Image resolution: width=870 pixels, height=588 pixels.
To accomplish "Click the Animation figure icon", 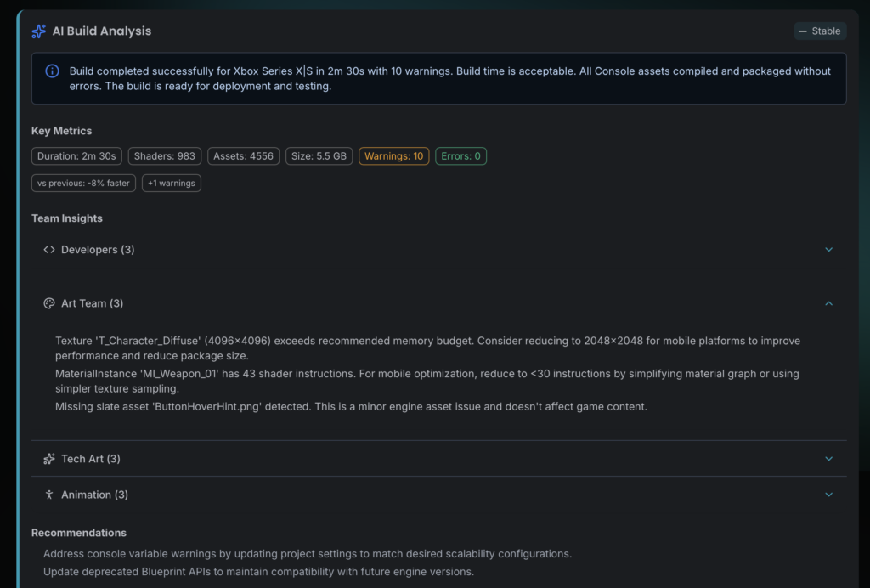I will (x=49, y=495).
